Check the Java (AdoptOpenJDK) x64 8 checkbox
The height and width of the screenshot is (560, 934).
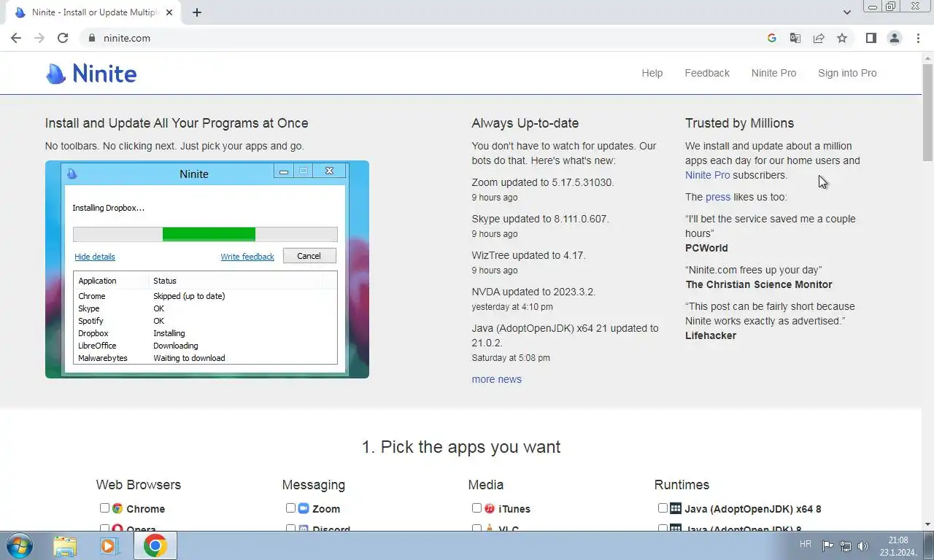pos(663,507)
